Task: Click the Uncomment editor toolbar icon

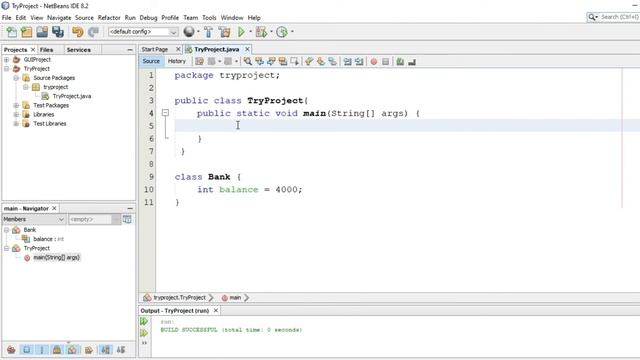Action: [412, 62]
